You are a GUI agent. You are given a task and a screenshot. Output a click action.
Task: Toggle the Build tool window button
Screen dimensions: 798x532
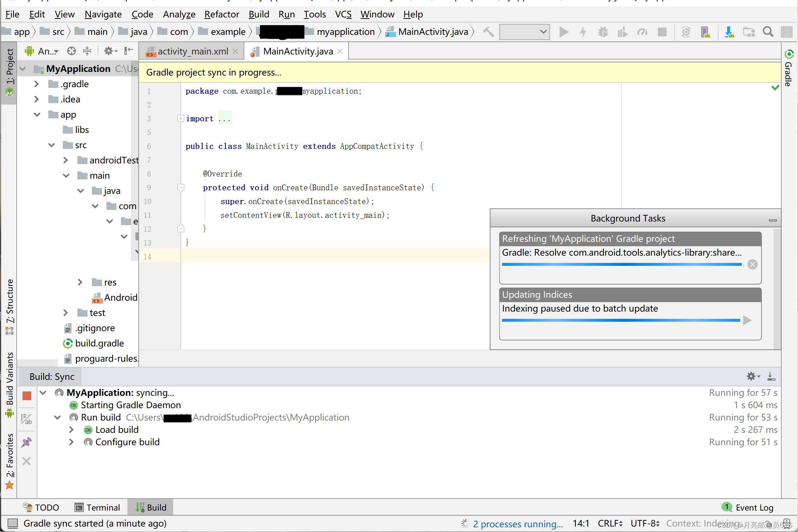151,507
